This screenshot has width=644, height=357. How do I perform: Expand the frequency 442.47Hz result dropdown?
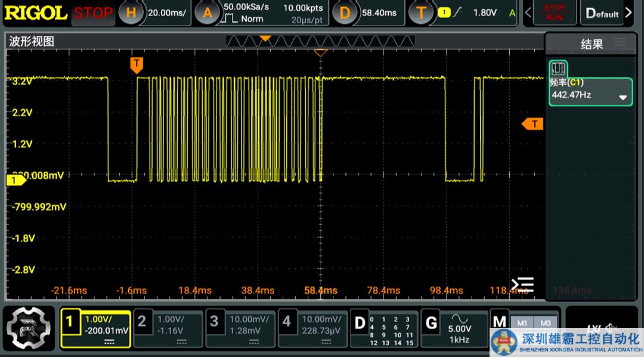tap(623, 97)
